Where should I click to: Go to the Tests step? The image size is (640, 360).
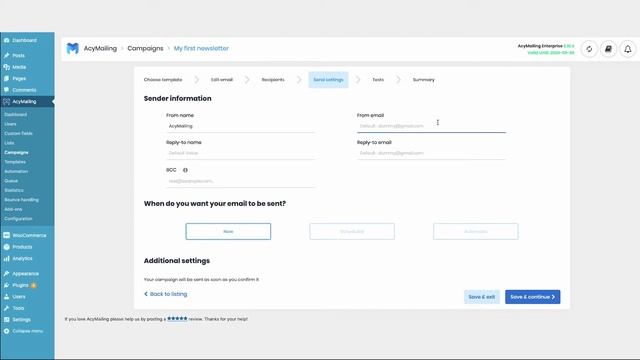click(378, 80)
